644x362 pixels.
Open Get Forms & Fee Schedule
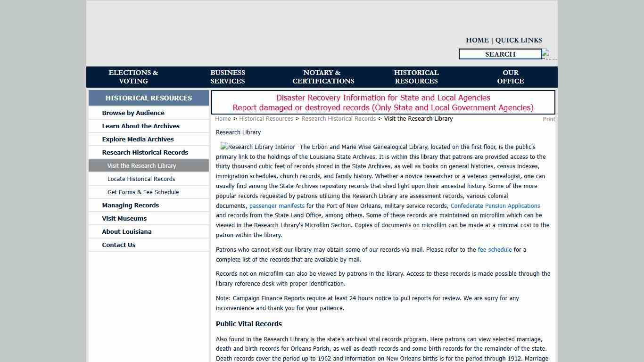[x=143, y=192]
